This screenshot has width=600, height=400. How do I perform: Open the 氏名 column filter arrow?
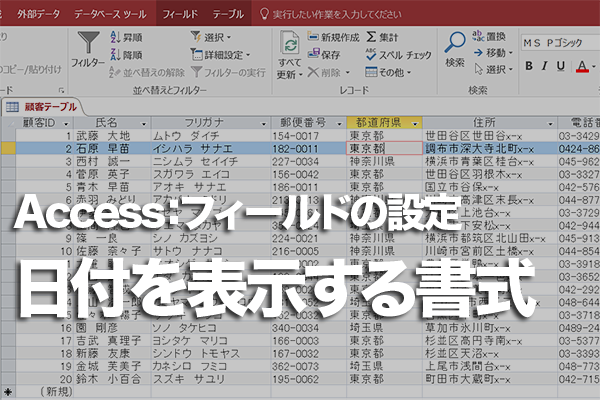144,124
